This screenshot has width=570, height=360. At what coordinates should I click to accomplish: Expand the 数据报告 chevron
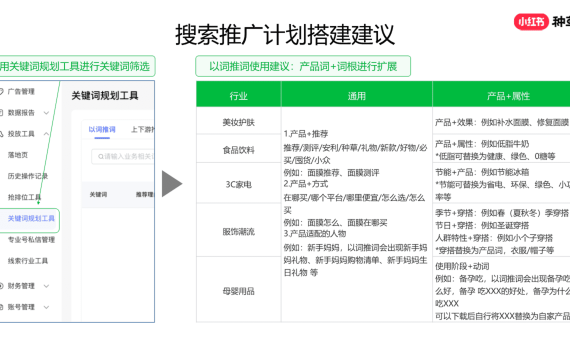coord(47,113)
